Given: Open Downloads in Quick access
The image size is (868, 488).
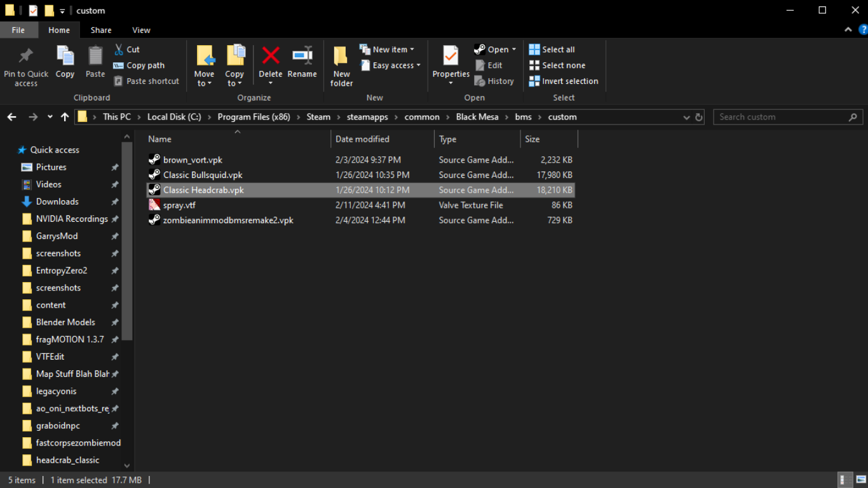Looking at the screenshot, I should pyautogui.click(x=57, y=201).
